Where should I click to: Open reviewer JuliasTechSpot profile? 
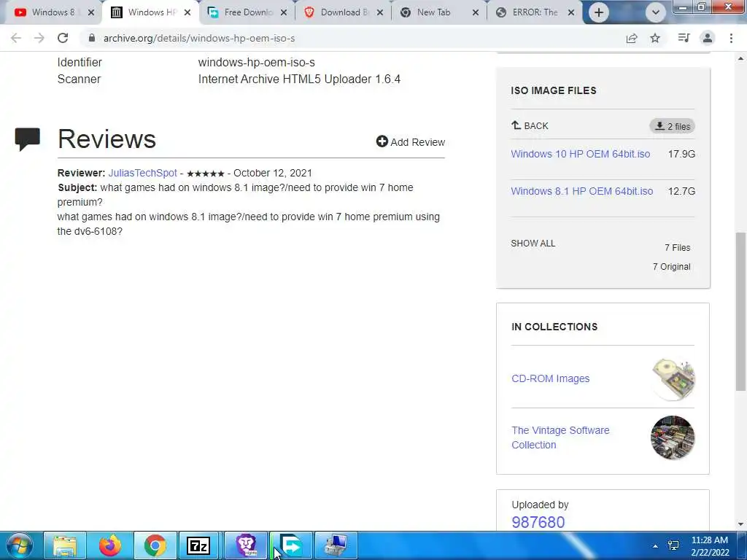tap(142, 173)
